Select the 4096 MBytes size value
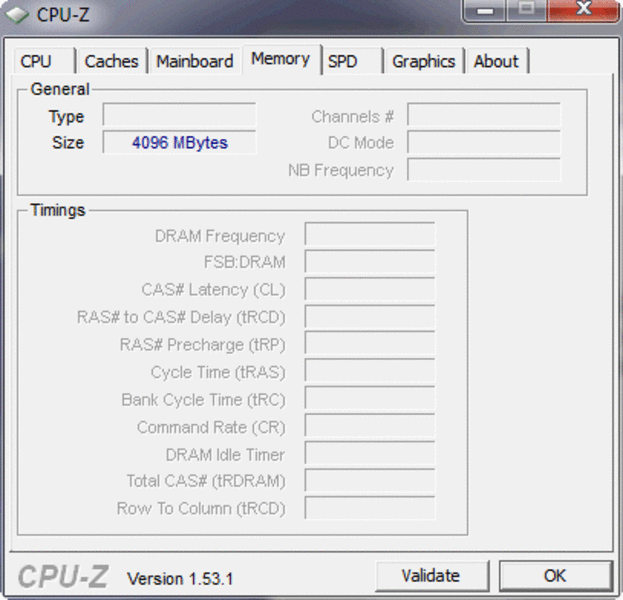Screen dimensions: 623x600 (180, 142)
